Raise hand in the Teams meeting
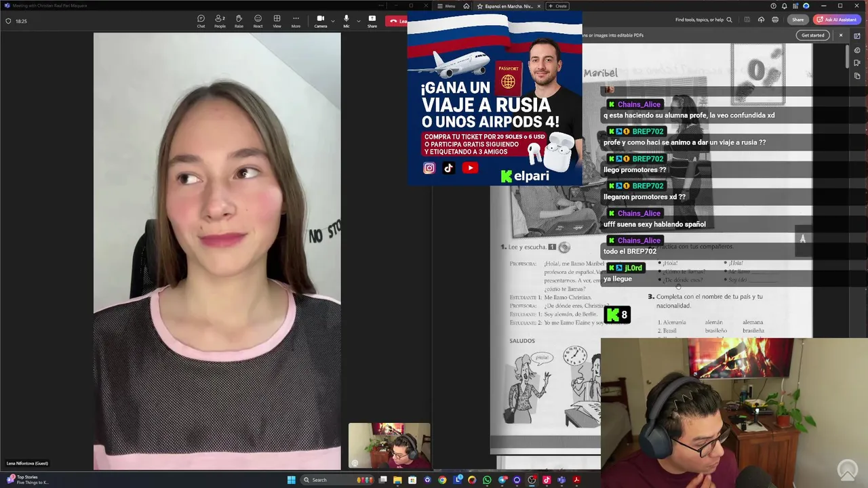Image resolution: width=868 pixels, height=488 pixels. click(239, 21)
